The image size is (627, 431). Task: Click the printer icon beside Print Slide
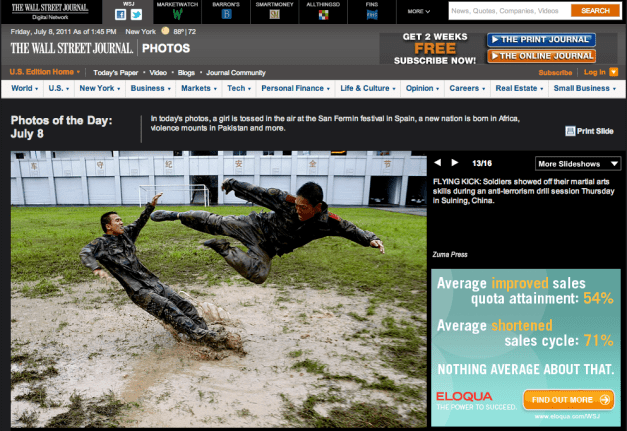coord(570,131)
